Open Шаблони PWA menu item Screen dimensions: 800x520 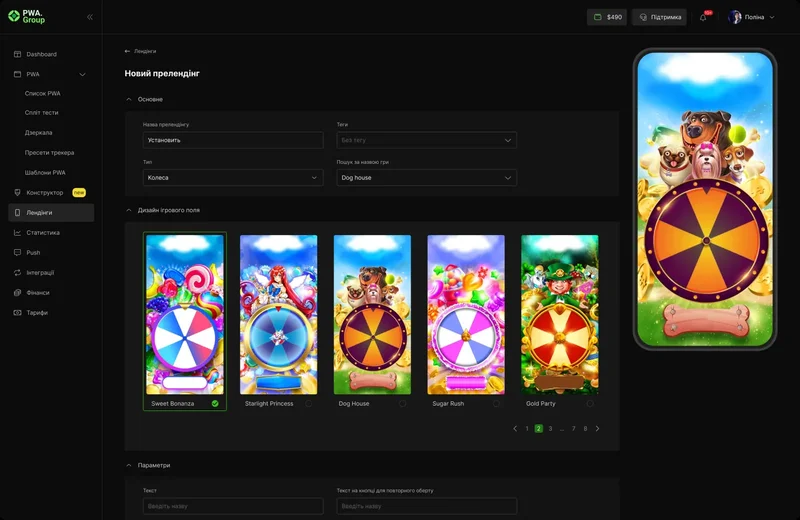click(45, 172)
